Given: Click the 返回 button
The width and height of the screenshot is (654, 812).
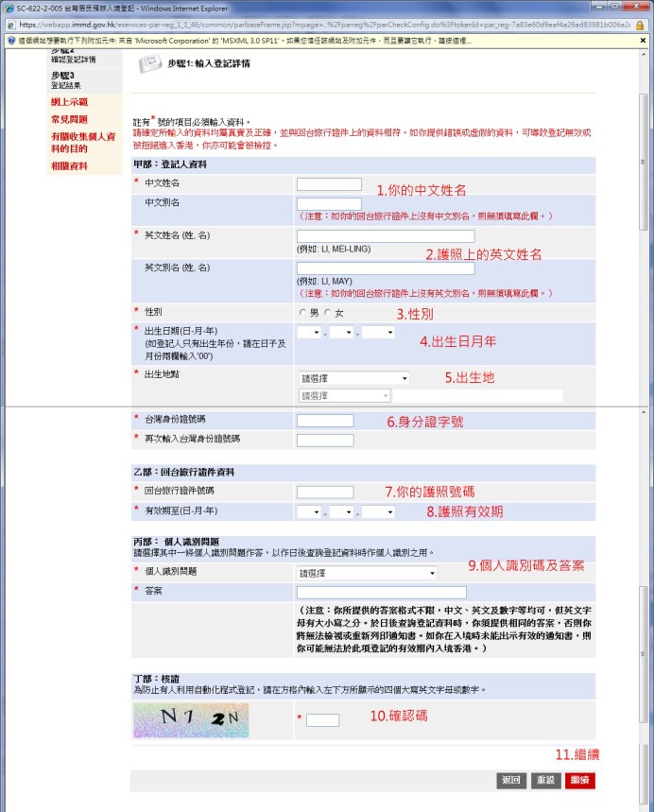Looking at the screenshot, I should pos(511,780).
